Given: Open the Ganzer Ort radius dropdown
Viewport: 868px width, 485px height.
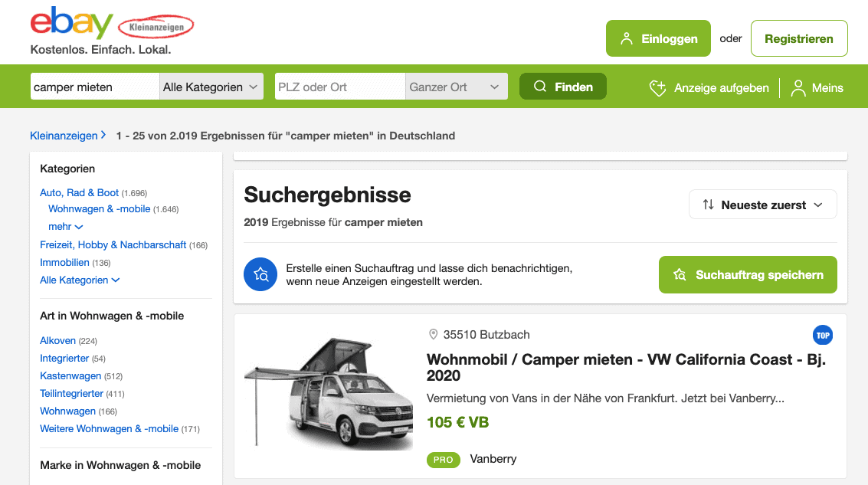Looking at the screenshot, I should pyautogui.click(x=456, y=87).
